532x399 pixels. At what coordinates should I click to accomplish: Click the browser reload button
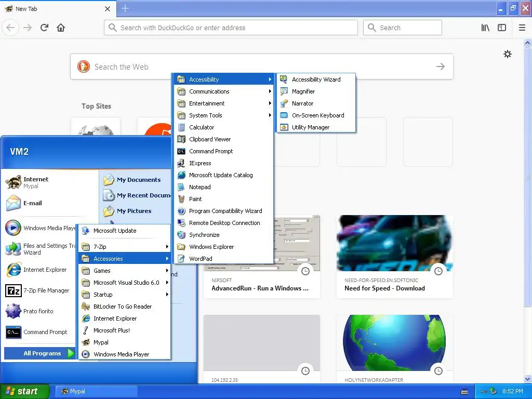point(44,28)
